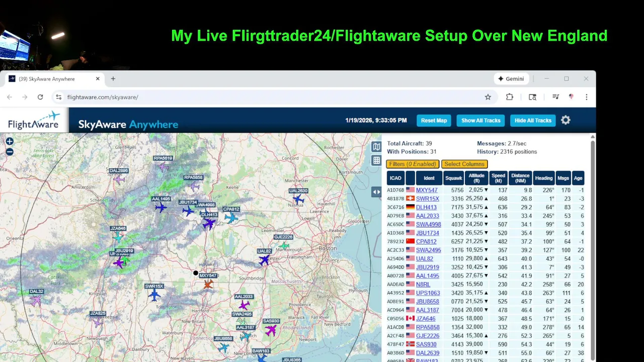
Task: Open the MXY547 flight link
Action: [427, 190]
